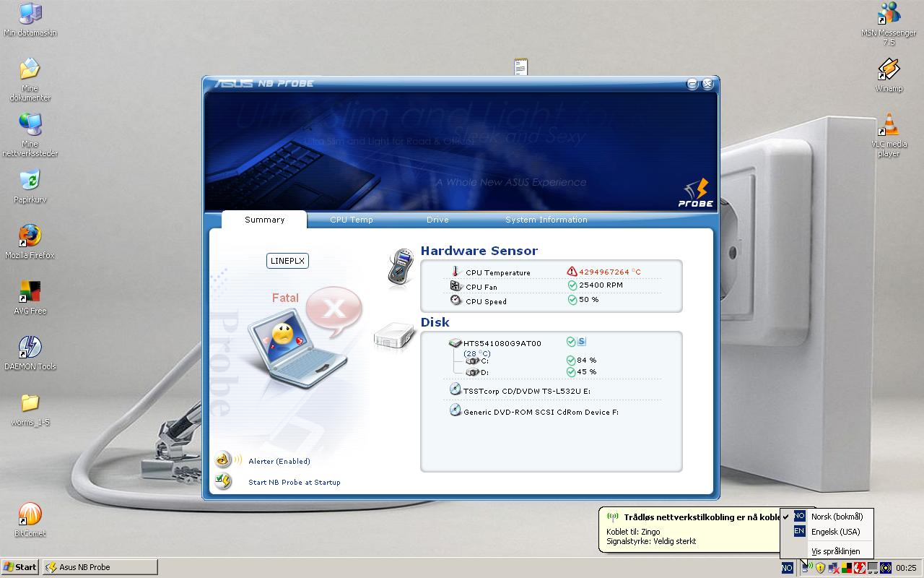Click the 25400 RPM fan value

(601, 285)
